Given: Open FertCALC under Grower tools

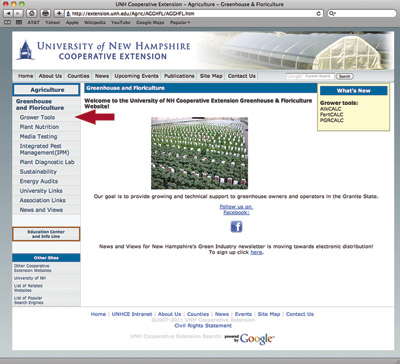Looking at the screenshot, I should pyautogui.click(x=332, y=115).
